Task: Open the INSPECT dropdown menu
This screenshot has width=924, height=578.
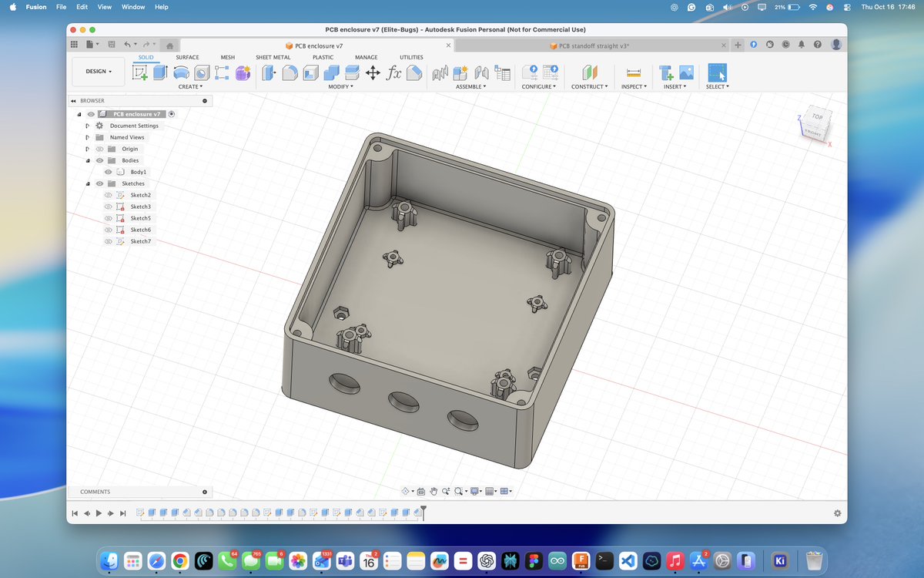Action: pos(635,86)
